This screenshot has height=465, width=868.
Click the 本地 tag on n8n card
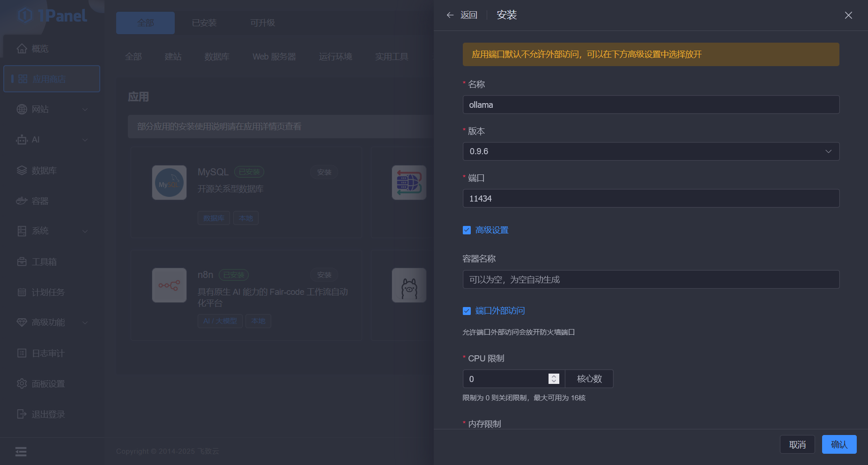258,321
